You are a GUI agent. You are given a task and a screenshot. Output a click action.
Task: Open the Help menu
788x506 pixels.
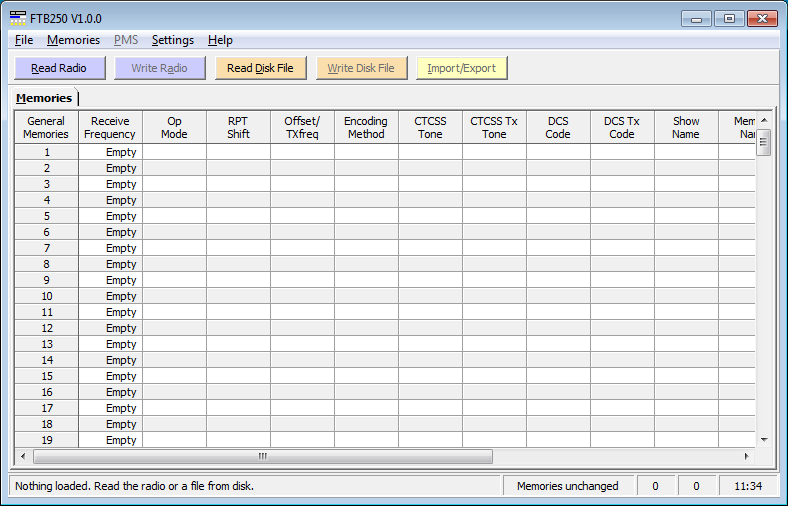point(220,40)
